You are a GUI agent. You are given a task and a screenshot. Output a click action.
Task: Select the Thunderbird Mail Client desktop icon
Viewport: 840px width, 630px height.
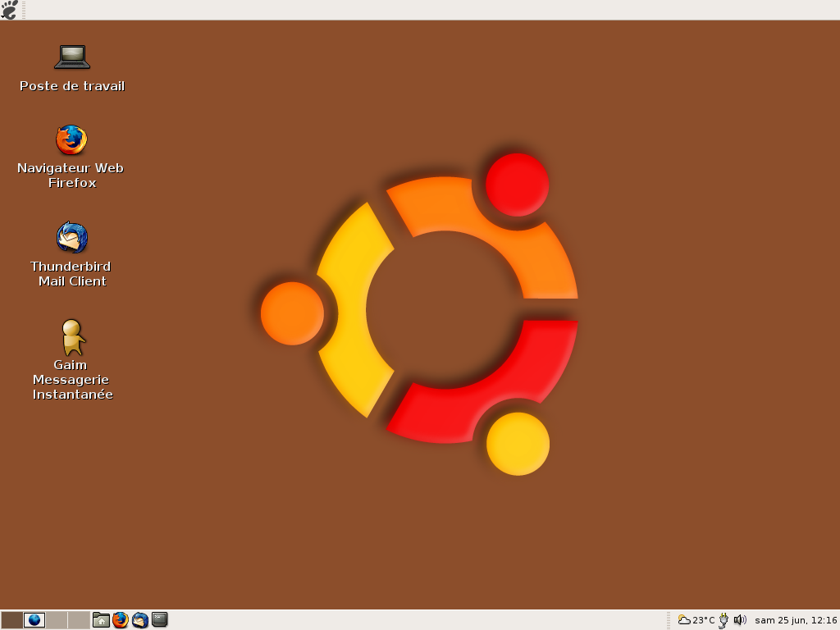(x=72, y=237)
